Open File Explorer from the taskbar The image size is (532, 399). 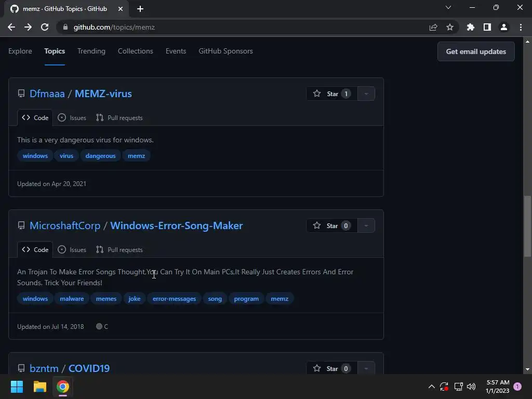[x=39, y=387]
